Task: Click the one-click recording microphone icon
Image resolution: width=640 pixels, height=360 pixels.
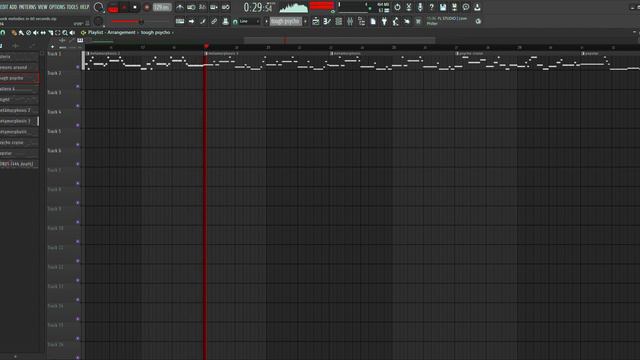Action: (x=420, y=7)
